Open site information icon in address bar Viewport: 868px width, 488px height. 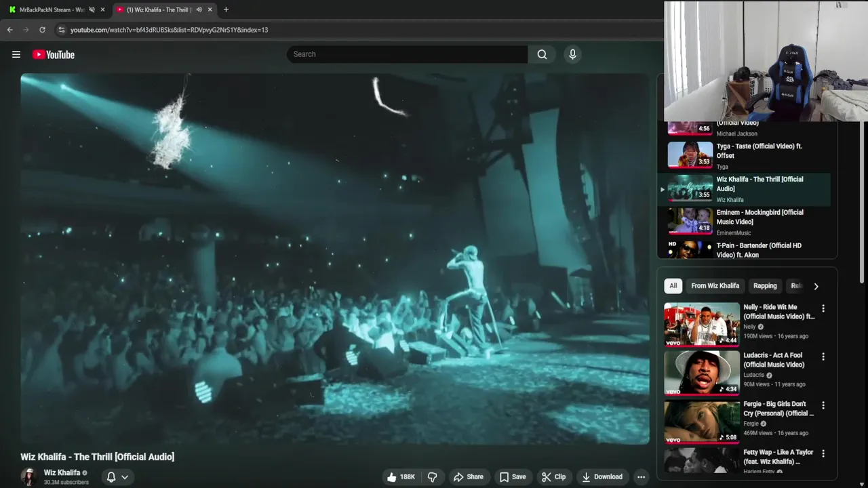pos(62,30)
